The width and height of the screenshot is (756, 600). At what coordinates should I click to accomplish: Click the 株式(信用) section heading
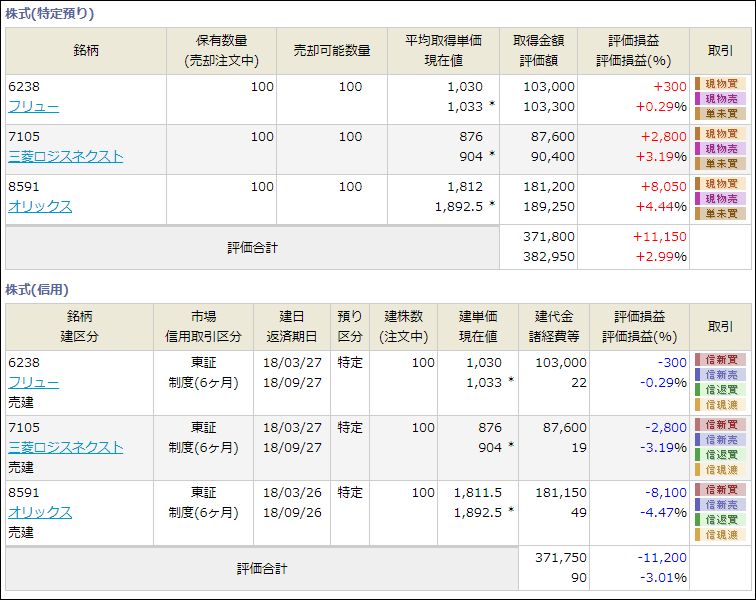pos(37,289)
